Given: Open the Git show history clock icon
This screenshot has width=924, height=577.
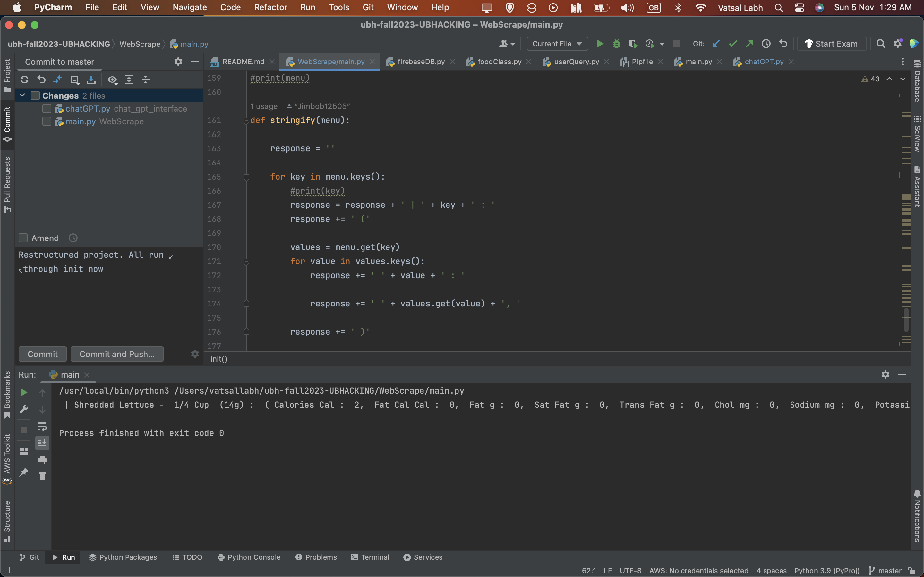Looking at the screenshot, I should (766, 44).
